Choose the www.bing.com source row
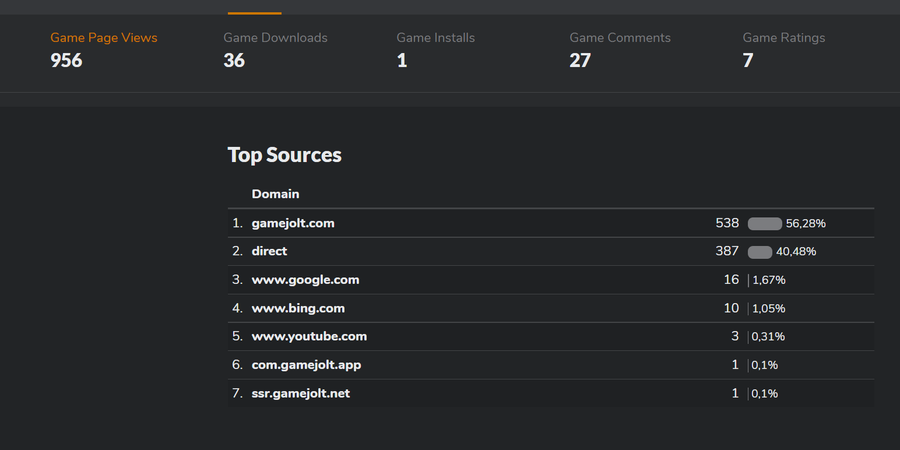 [x=298, y=308]
